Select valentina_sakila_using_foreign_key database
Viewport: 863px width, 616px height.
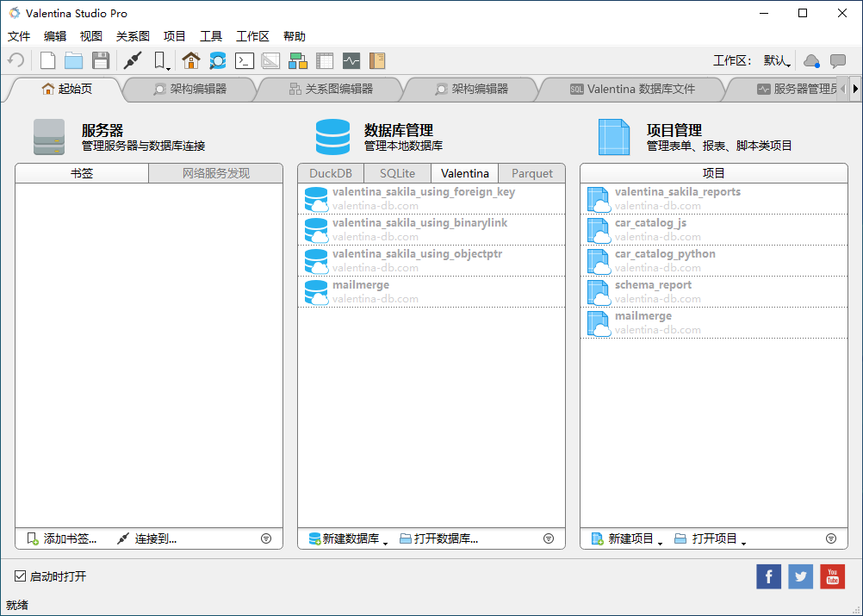point(431,199)
